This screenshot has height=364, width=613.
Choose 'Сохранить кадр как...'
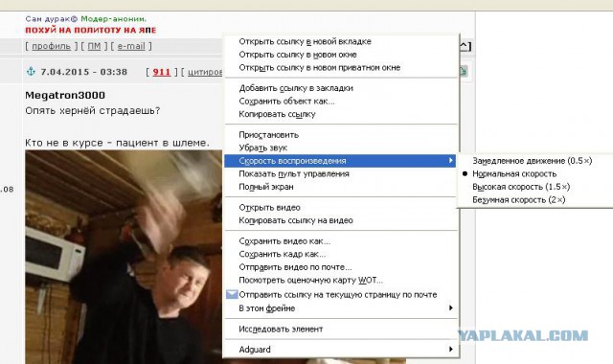coord(340,254)
